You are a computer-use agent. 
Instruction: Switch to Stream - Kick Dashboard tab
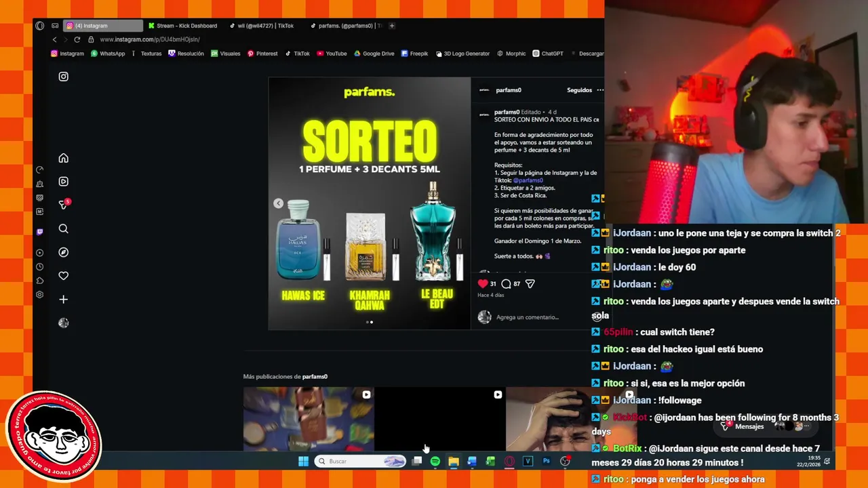[183, 26]
